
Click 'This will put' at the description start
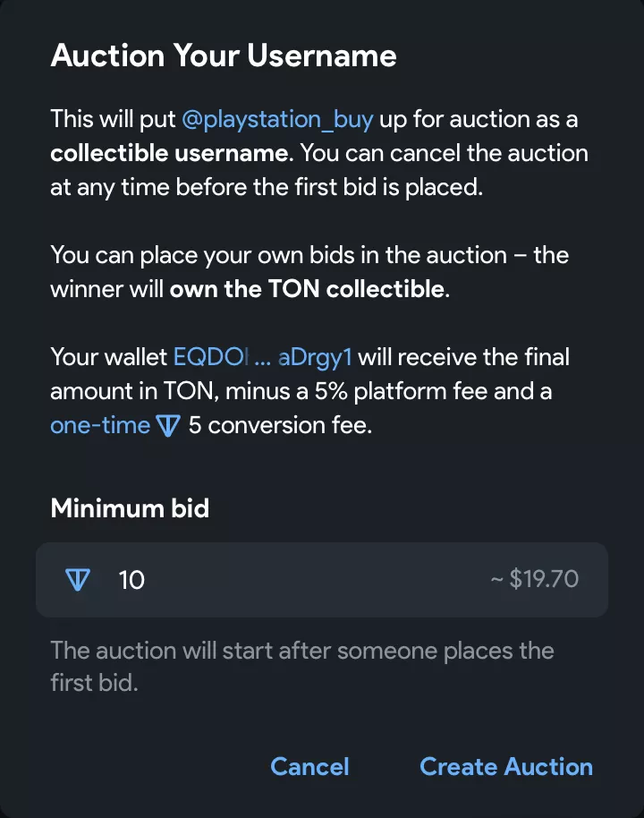[113, 119]
